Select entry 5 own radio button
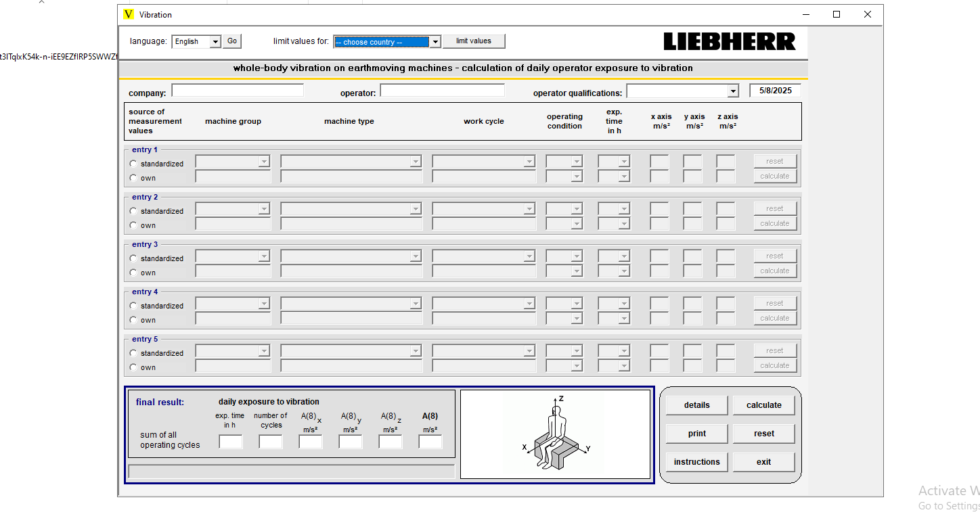Image resolution: width=980 pixels, height=529 pixels. click(x=133, y=367)
